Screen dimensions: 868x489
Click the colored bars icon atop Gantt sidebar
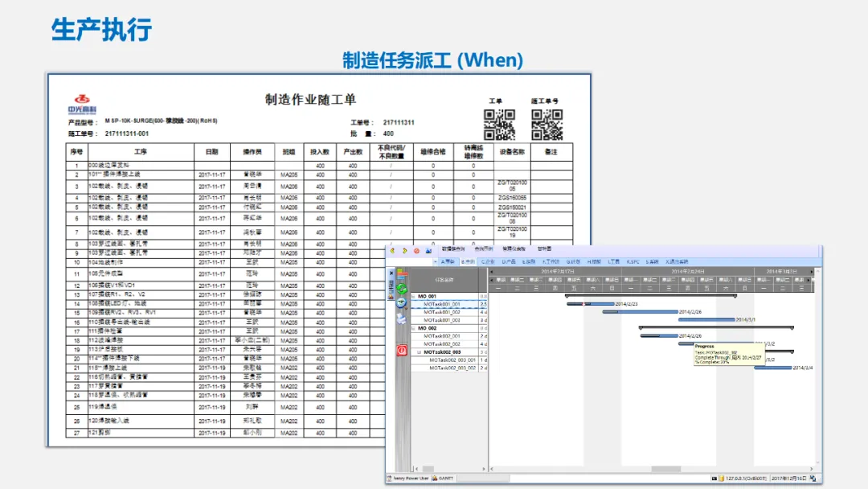tap(401, 273)
